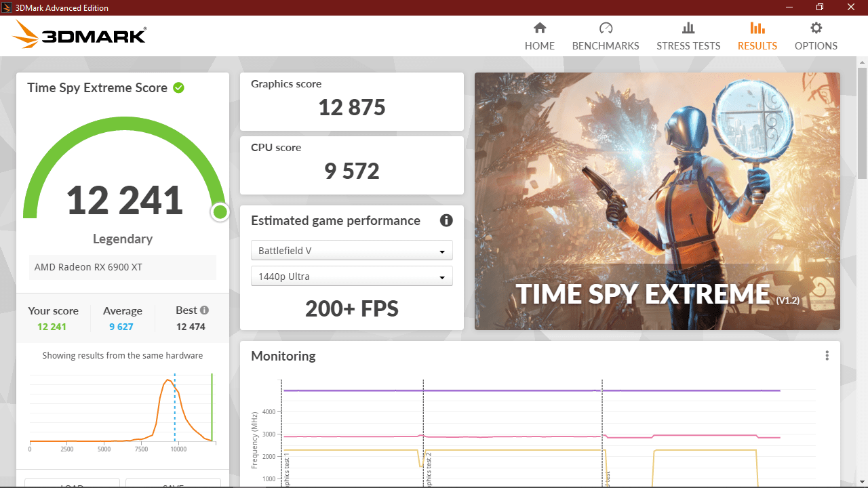Click the green gauge end knob
This screenshot has height=488, width=868.
220,212
